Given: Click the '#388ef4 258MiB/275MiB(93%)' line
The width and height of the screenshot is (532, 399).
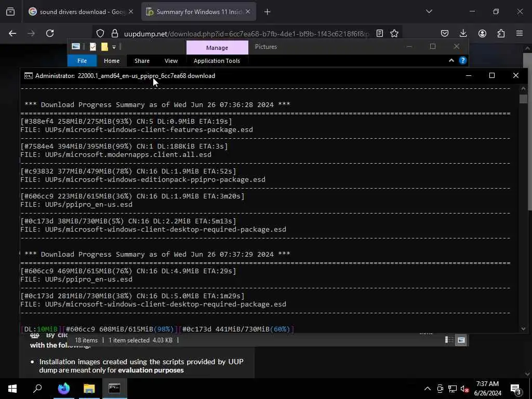Looking at the screenshot, I should [126, 121].
